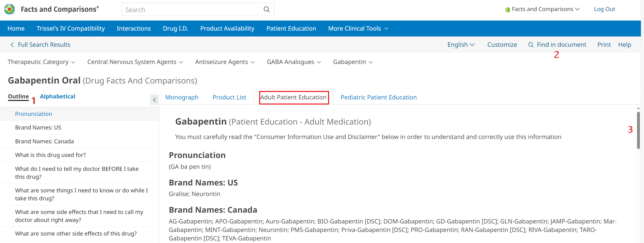Open the English language dropdown
This screenshot has height=243, width=644.
coord(461,45)
